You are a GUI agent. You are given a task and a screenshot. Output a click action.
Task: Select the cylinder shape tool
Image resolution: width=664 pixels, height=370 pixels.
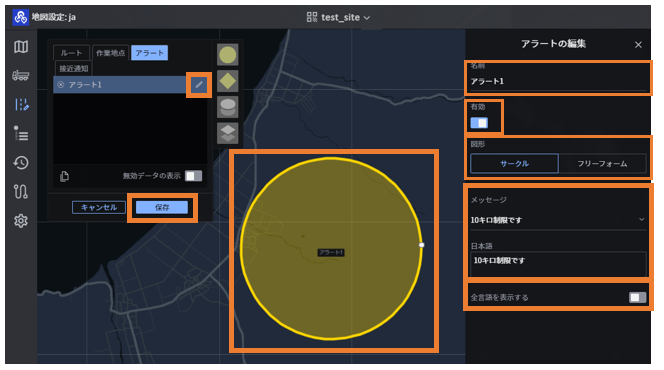[x=227, y=107]
